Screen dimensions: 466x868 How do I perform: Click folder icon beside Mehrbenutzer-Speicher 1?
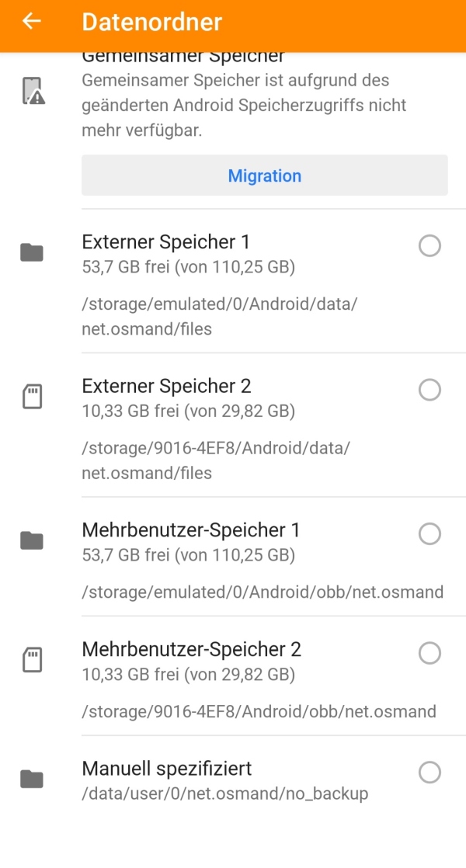click(x=31, y=540)
